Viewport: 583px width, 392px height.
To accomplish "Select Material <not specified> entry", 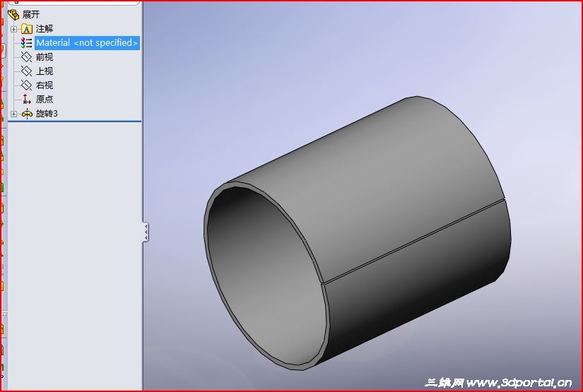I will [87, 42].
